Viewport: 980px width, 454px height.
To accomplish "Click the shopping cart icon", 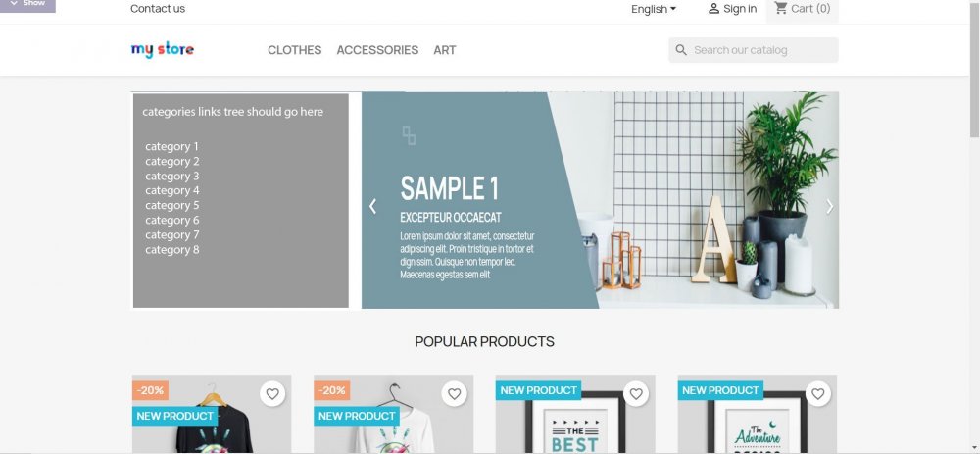I will click(x=781, y=8).
